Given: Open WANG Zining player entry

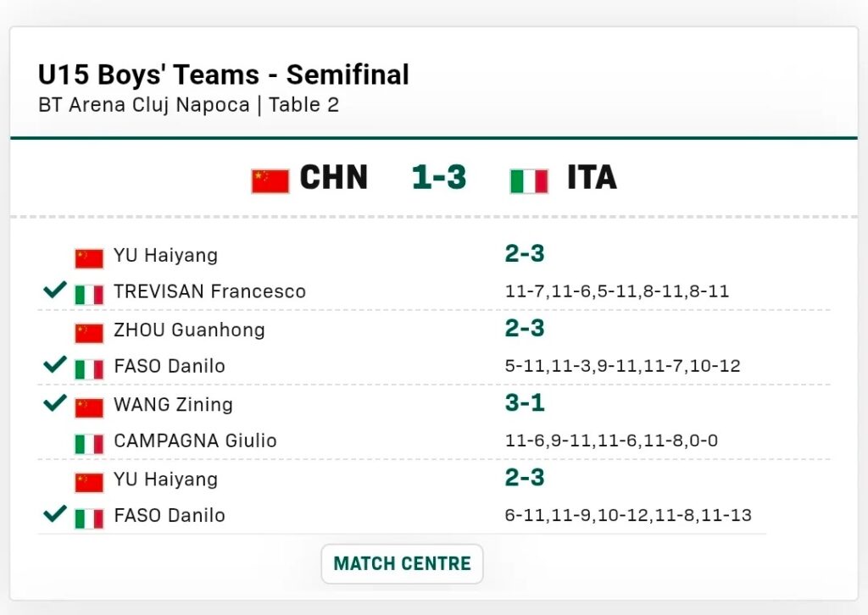Looking at the screenshot, I should click(173, 404).
